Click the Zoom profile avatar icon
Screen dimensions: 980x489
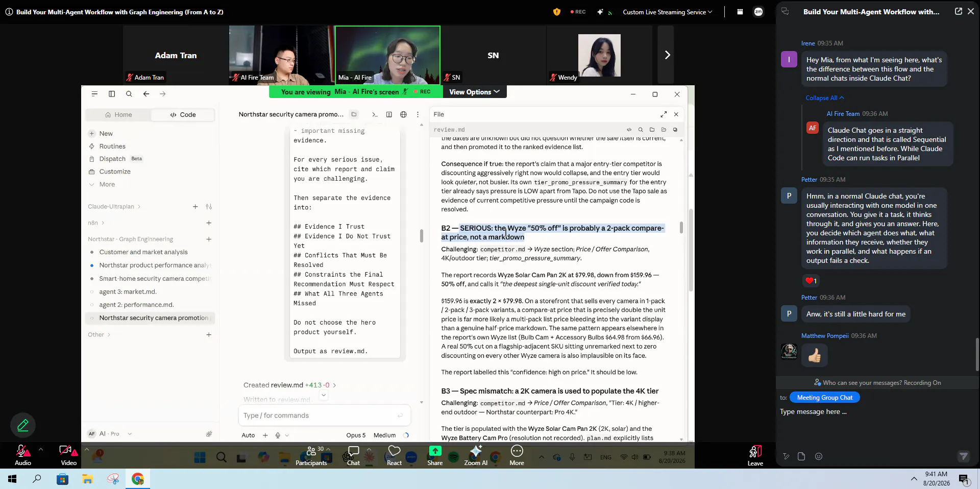click(758, 12)
